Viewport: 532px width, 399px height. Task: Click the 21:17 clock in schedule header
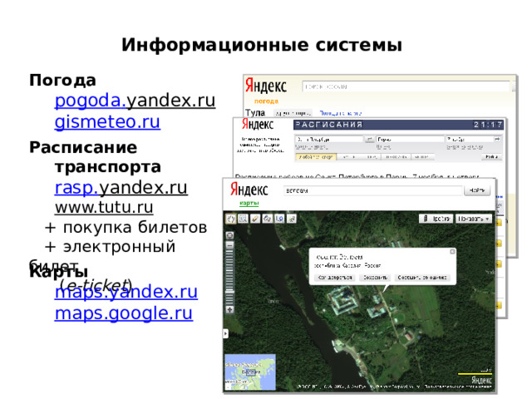(x=488, y=125)
